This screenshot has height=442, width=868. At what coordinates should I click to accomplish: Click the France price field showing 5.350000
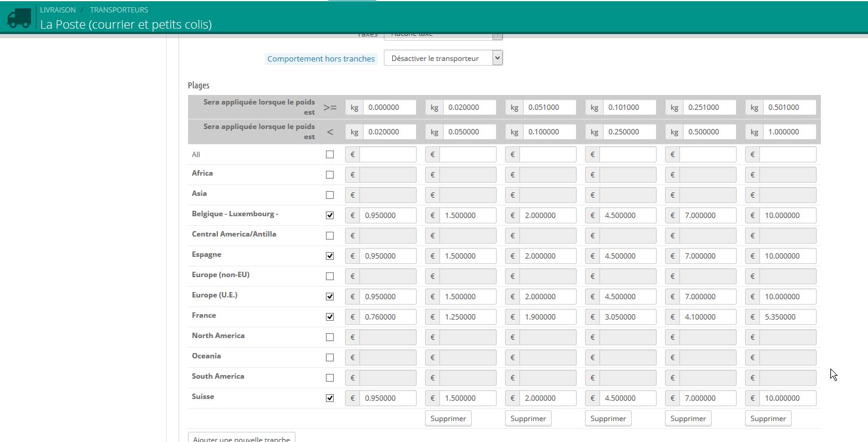787,317
